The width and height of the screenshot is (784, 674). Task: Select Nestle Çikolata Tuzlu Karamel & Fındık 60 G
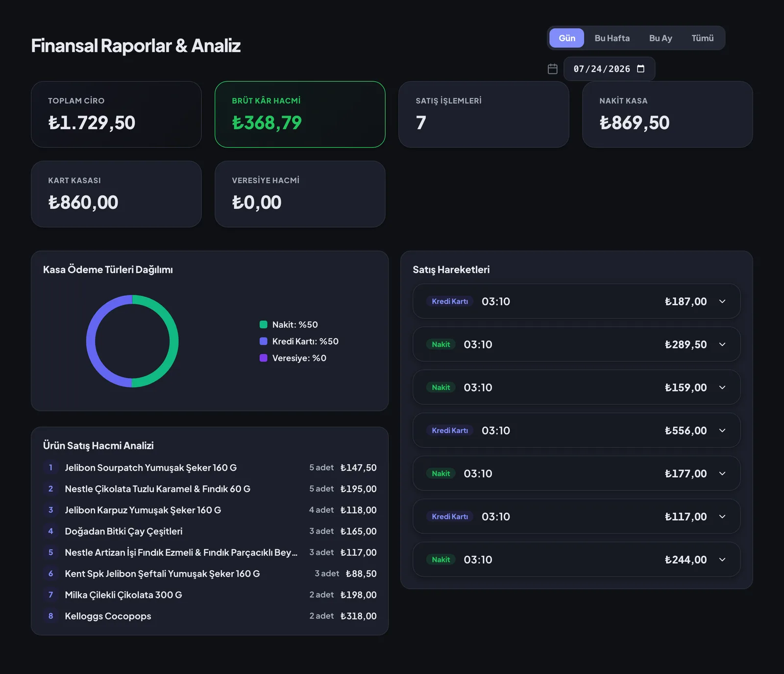click(210, 489)
